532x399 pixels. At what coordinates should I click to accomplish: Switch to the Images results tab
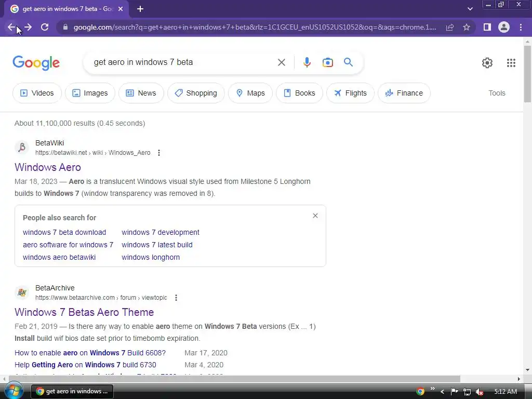tap(90, 93)
